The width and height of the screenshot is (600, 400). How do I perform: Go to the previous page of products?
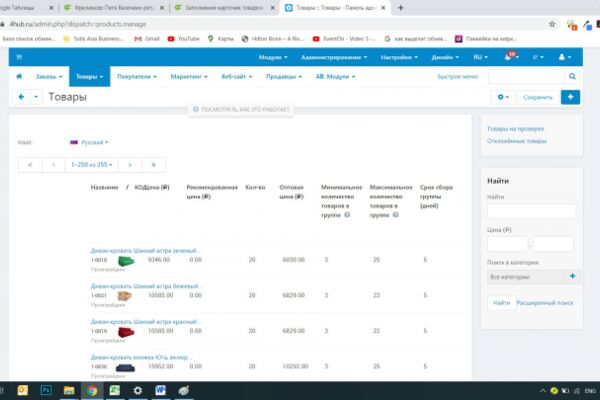pyautogui.click(x=54, y=165)
